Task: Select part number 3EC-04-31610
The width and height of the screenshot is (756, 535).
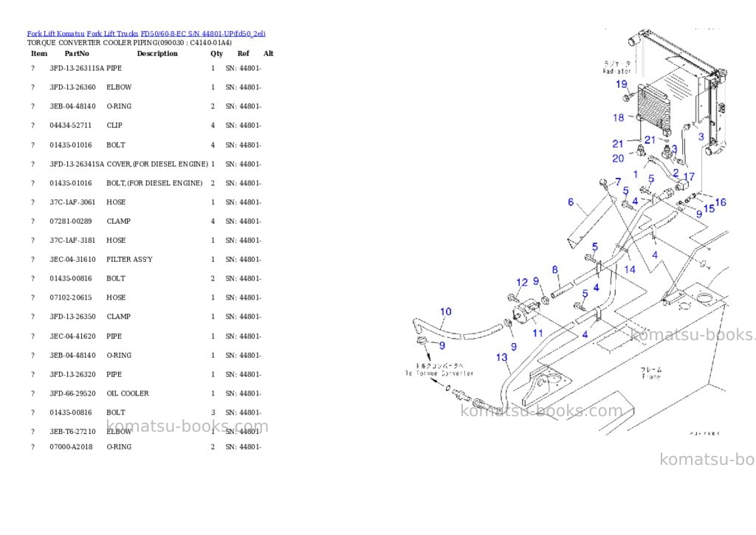Action: coord(73,259)
